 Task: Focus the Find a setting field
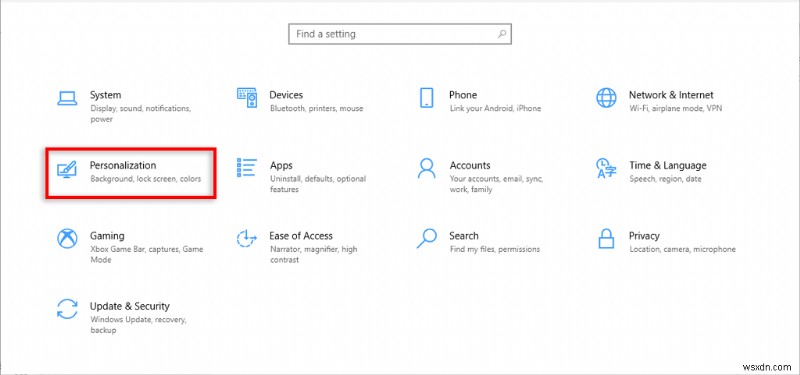click(x=400, y=34)
